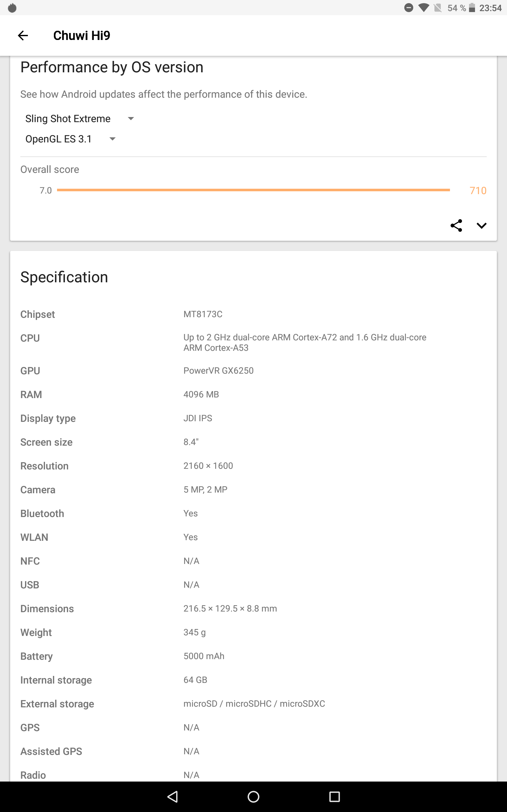Screen dimensions: 507x812
Task: Open recent apps square button
Action: point(334,796)
